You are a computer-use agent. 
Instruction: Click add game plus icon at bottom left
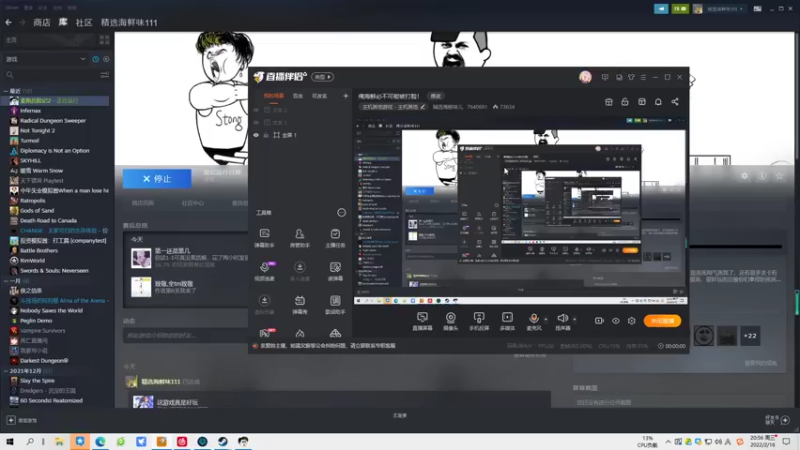pyautogui.click(x=11, y=420)
